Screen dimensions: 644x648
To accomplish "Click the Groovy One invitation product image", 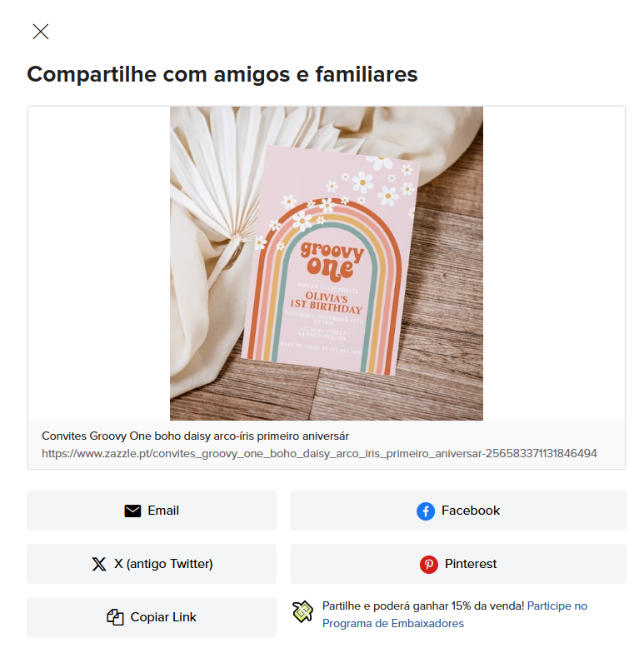I will tap(326, 263).
